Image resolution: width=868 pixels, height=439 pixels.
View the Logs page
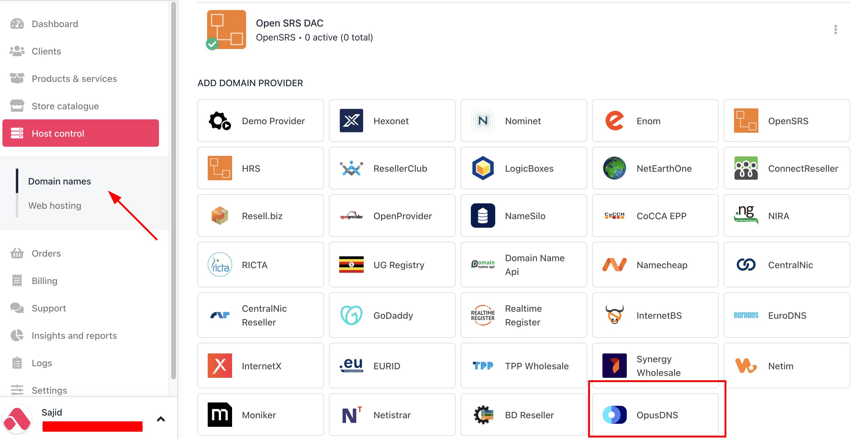point(80,363)
